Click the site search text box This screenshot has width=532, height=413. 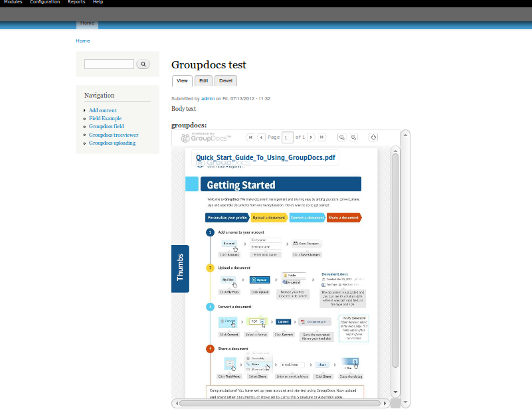pos(109,64)
